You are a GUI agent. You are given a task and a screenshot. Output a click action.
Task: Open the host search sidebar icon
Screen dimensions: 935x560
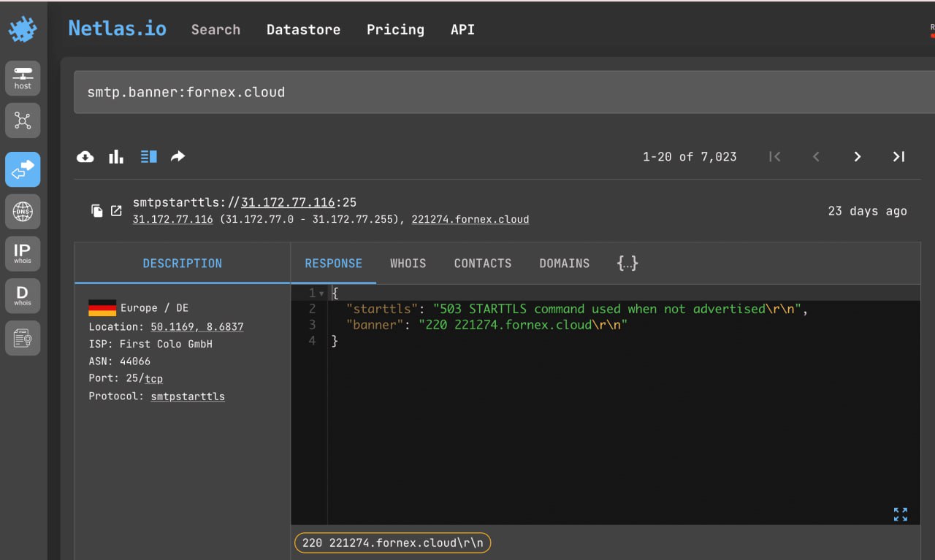[23, 78]
